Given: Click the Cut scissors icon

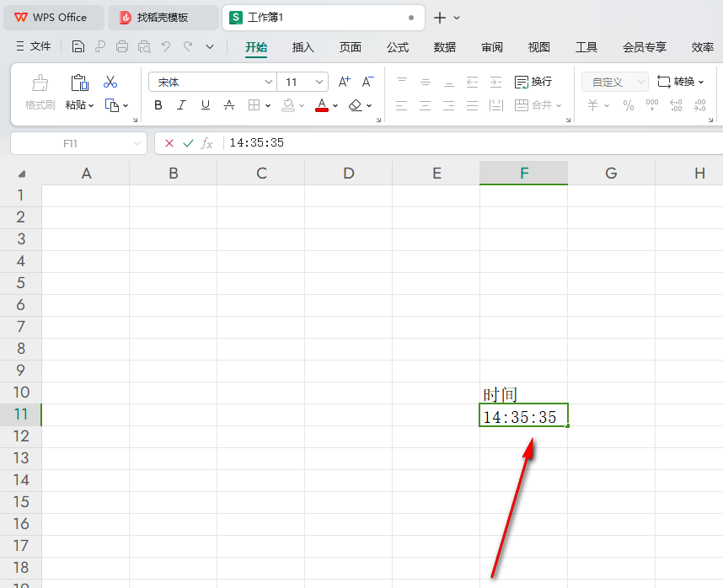Looking at the screenshot, I should [x=110, y=82].
